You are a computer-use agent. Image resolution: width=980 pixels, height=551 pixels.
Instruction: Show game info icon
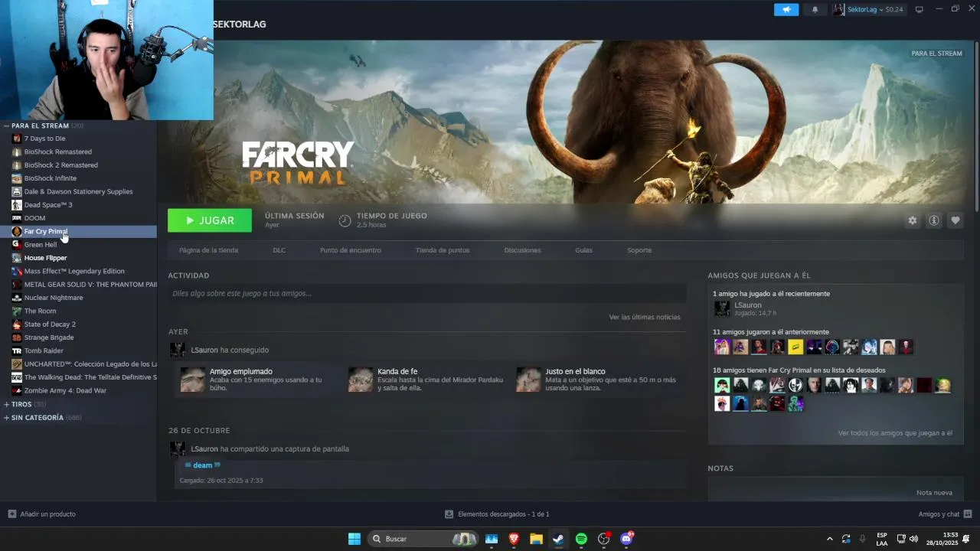pos(933,220)
